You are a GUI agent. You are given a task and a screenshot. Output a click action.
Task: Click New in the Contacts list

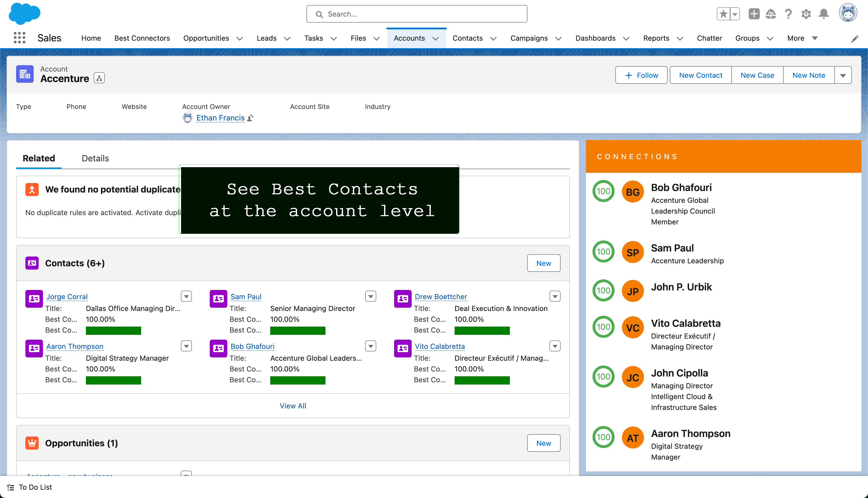(543, 263)
